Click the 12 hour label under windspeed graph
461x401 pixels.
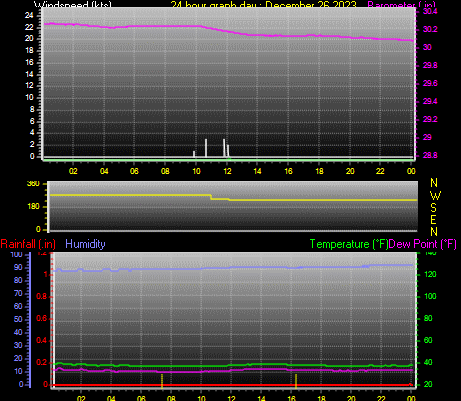[227, 171]
